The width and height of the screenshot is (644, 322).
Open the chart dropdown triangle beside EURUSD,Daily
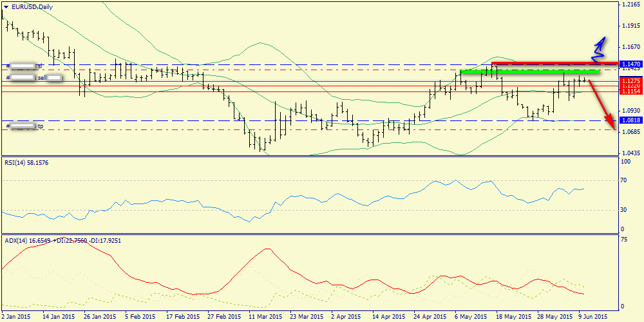pyautogui.click(x=6, y=6)
